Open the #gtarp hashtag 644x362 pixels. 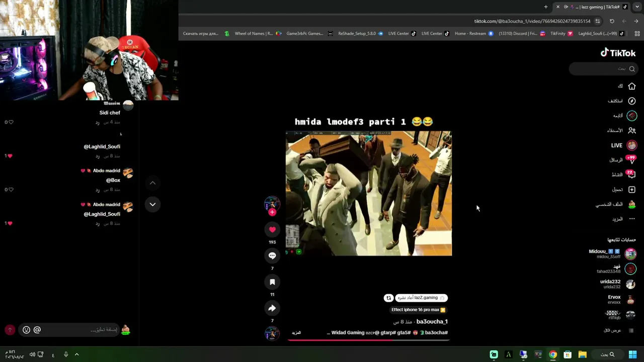388,333
